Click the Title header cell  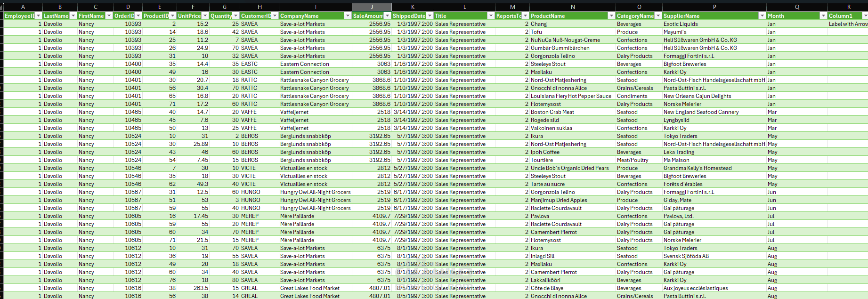pyautogui.click(x=464, y=16)
